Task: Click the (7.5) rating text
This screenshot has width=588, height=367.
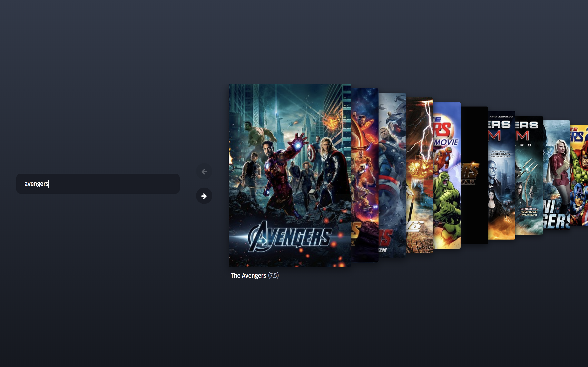Action: (x=273, y=275)
